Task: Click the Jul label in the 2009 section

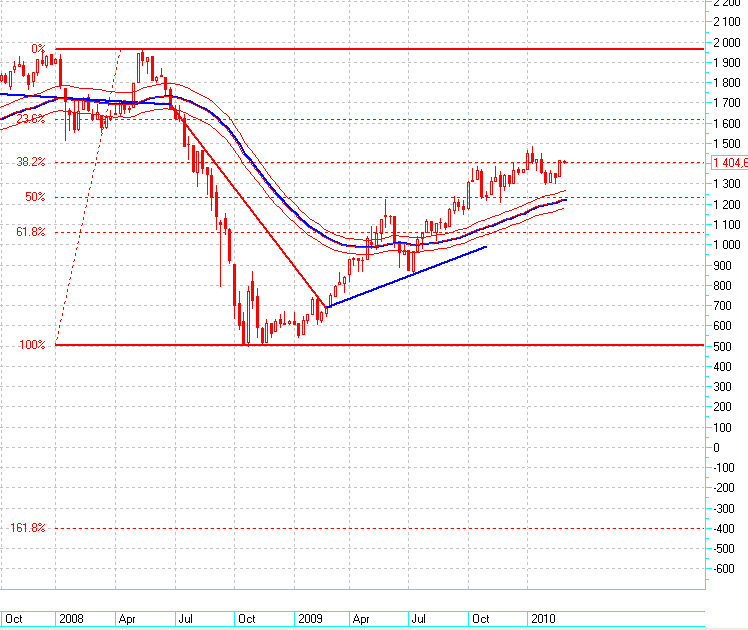Action: tap(418, 619)
